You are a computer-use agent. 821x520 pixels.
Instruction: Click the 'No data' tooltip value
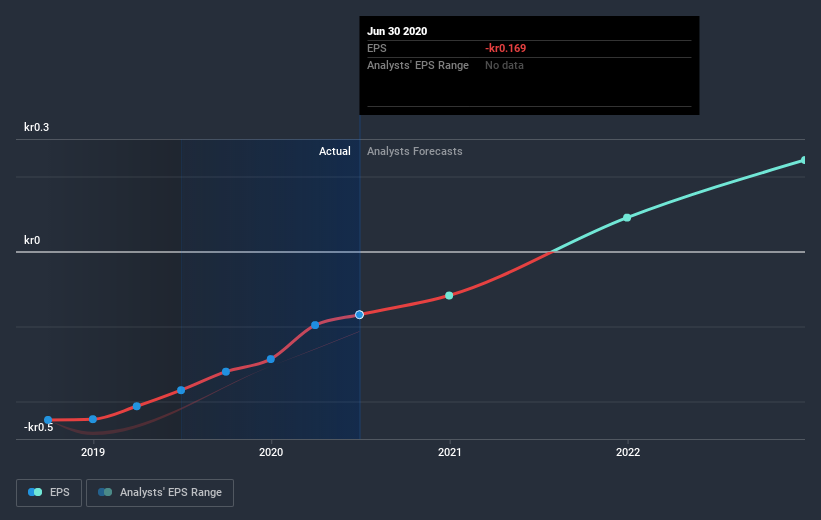coord(504,65)
